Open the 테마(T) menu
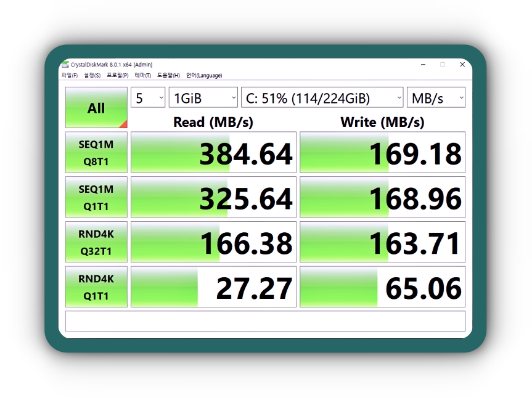 tap(143, 75)
